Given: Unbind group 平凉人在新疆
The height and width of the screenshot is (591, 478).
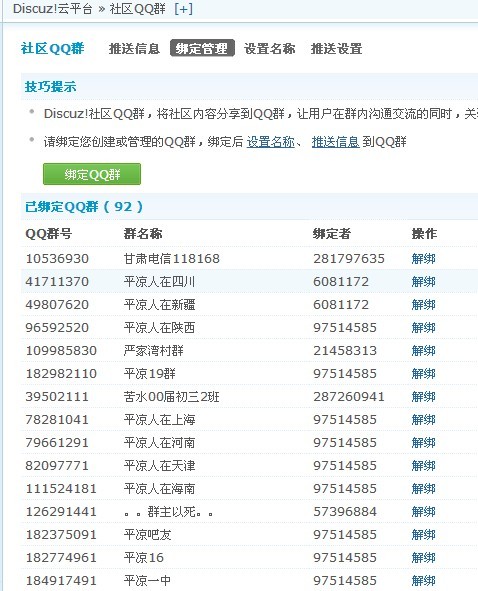Looking at the screenshot, I should click(423, 305).
